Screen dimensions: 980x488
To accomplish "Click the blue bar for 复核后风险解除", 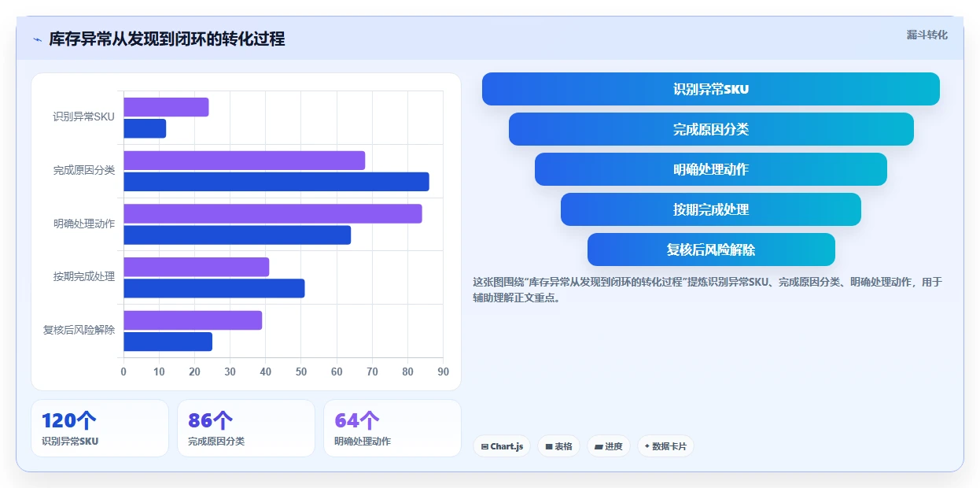I will [168, 342].
